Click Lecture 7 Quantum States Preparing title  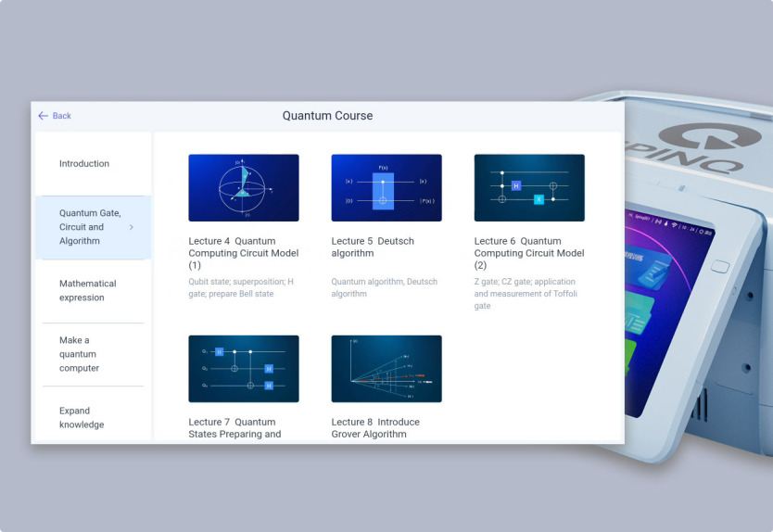click(235, 428)
